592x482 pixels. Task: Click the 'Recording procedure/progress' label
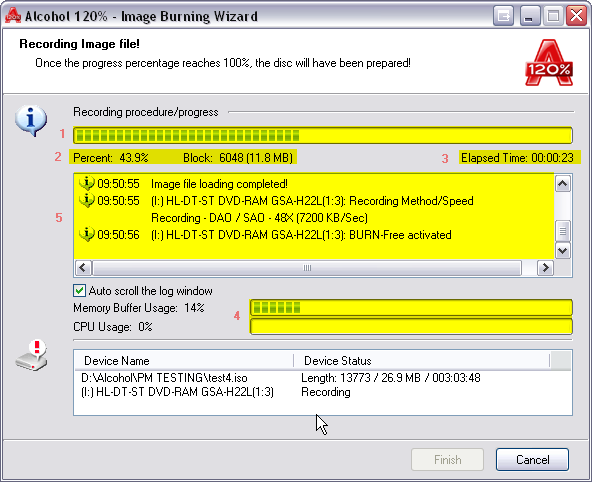click(x=146, y=112)
